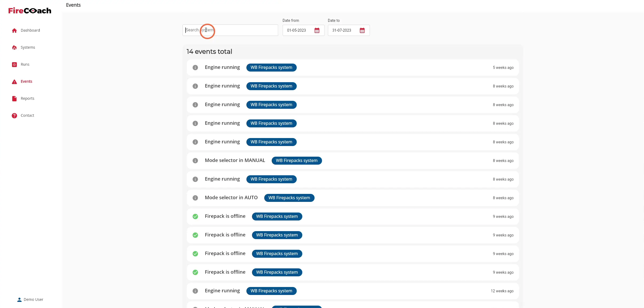644x308 pixels.
Task: Select the '14 events total' heading
Action: tap(209, 52)
